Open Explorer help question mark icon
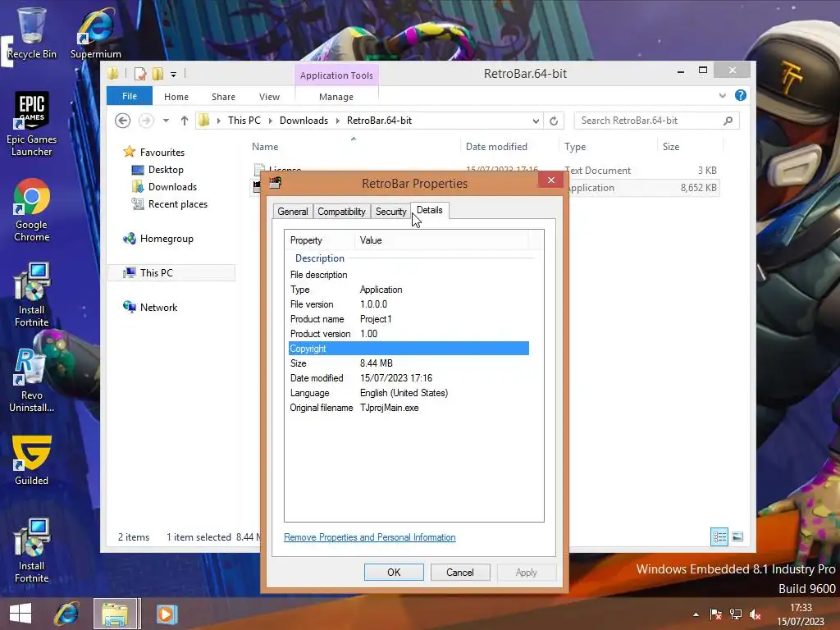The width and height of the screenshot is (840, 630). [x=741, y=95]
